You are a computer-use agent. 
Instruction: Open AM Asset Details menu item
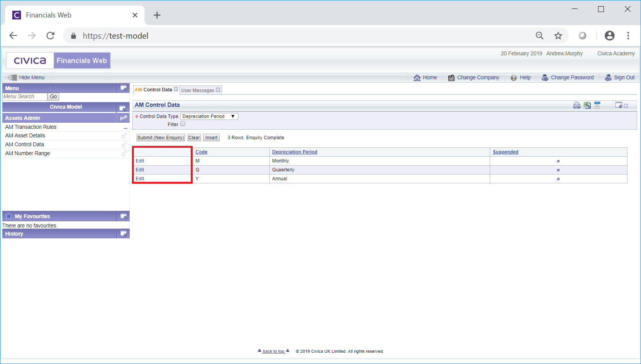pyautogui.click(x=25, y=135)
